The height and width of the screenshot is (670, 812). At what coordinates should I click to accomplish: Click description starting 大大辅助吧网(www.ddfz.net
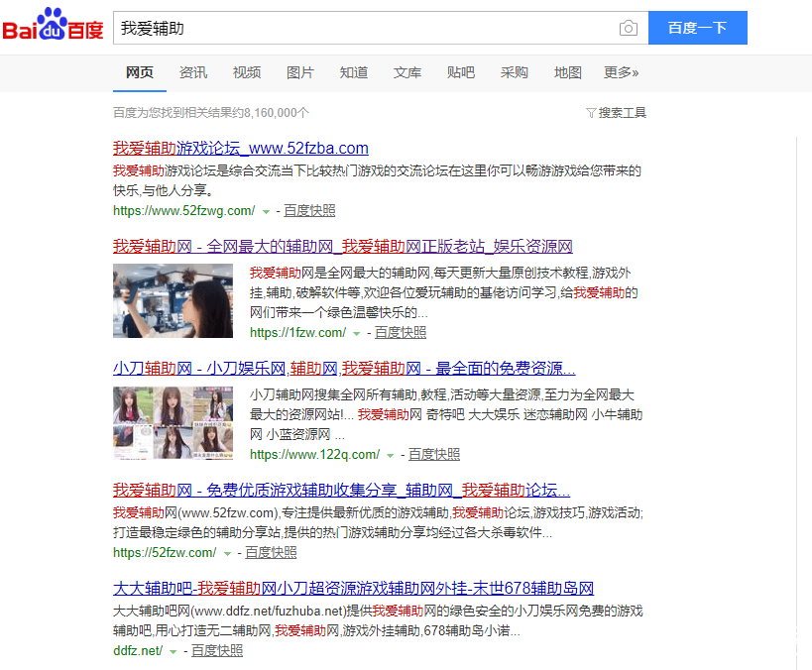click(378, 620)
